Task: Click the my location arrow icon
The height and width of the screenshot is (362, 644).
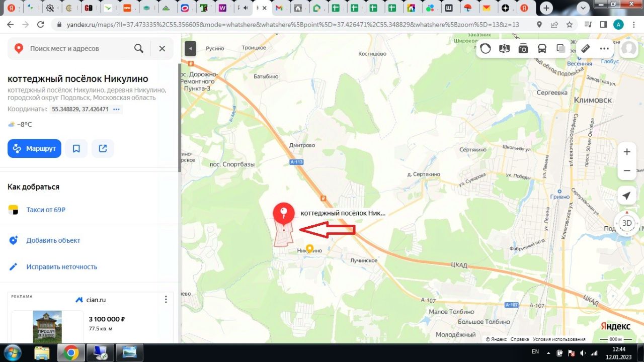Action: tap(626, 196)
